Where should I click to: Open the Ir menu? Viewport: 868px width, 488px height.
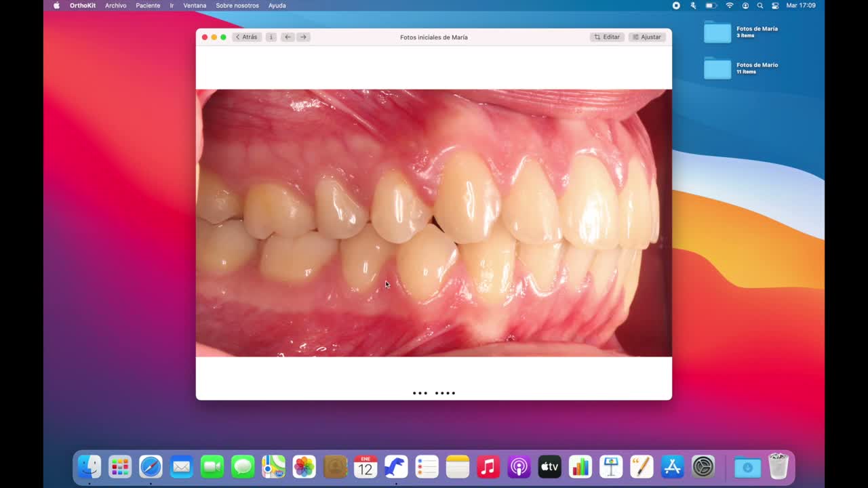[x=172, y=5]
